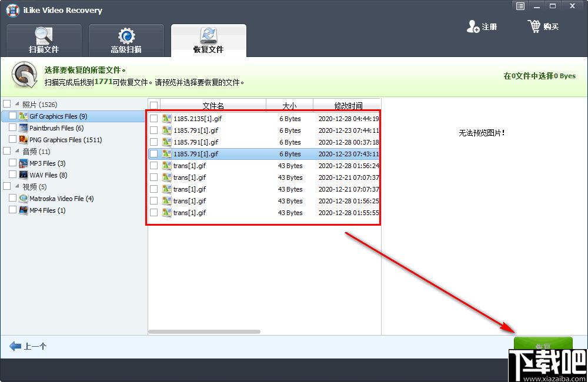The width and height of the screenshot is (588, 382).
Task: Check the 1185.791[1].gif dated 2020-12-23 07:43:11
Action: (153, 154)
